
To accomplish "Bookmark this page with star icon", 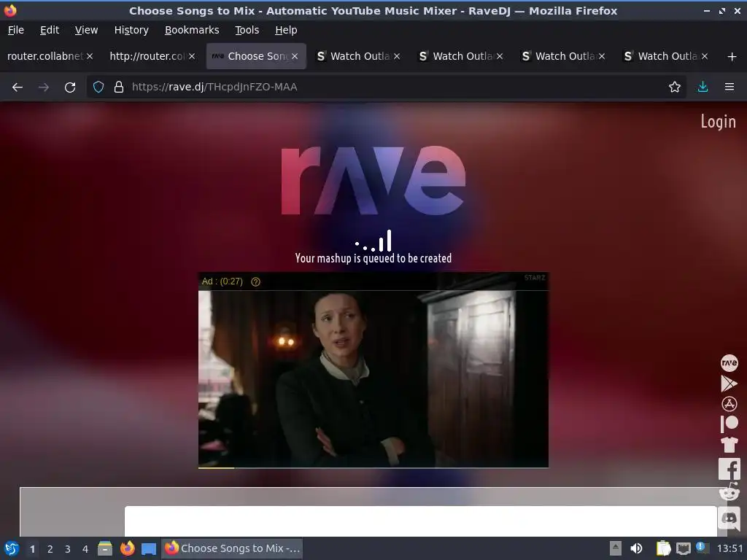I will pos(674,87).
